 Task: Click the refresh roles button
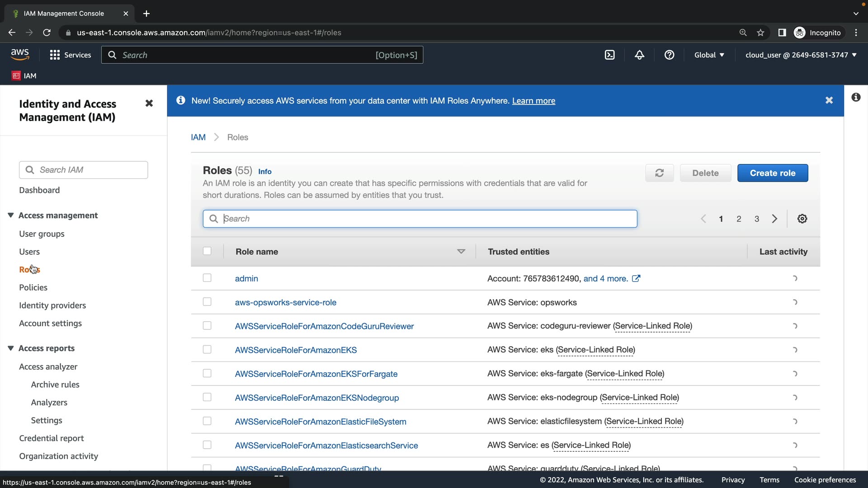tap(659, 173)
